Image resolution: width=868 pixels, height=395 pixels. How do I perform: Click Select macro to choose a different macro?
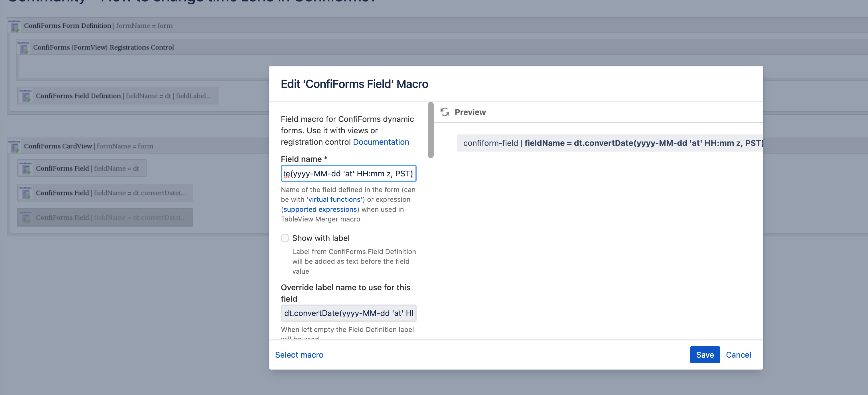299,354
